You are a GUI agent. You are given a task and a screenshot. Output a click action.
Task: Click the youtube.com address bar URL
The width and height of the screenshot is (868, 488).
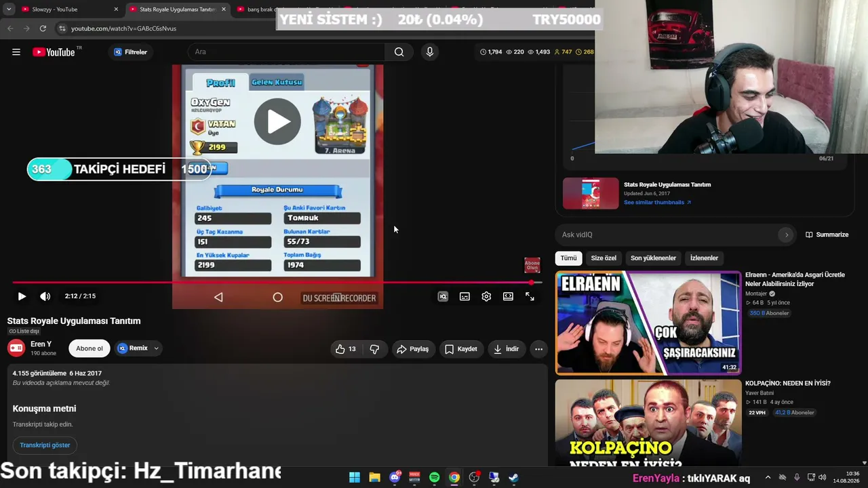(123, 28)
